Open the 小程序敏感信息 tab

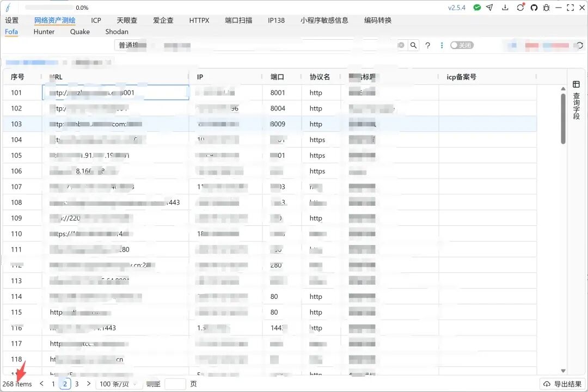point(324,20)
